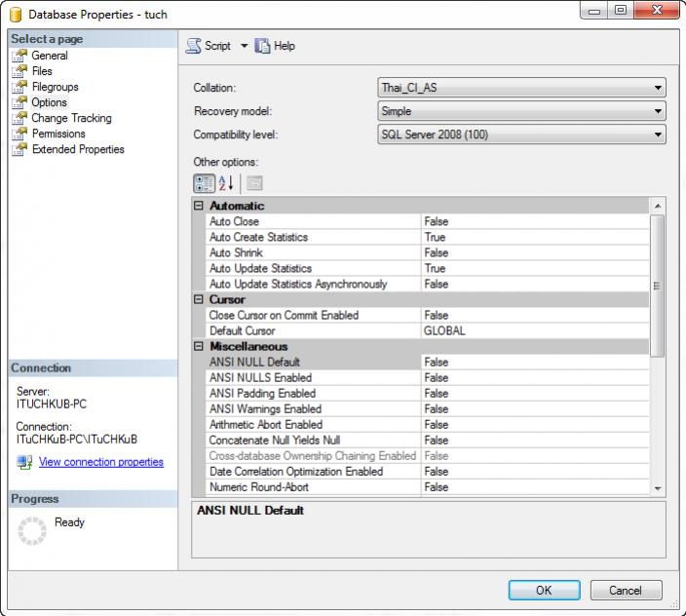686x616 pixels.
Task: Collapse the Miscellaneous category
Action: (199, 347)
